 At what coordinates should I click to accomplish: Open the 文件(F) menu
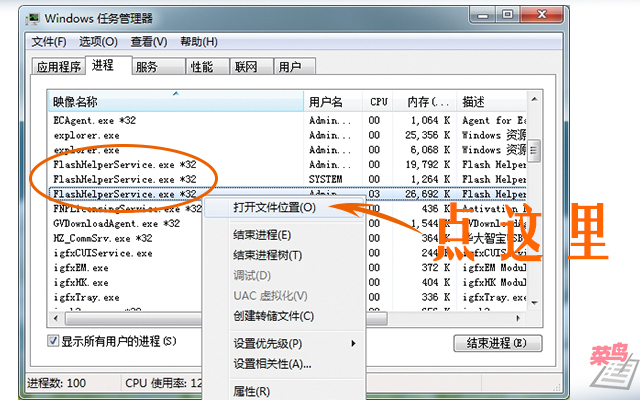49,42
